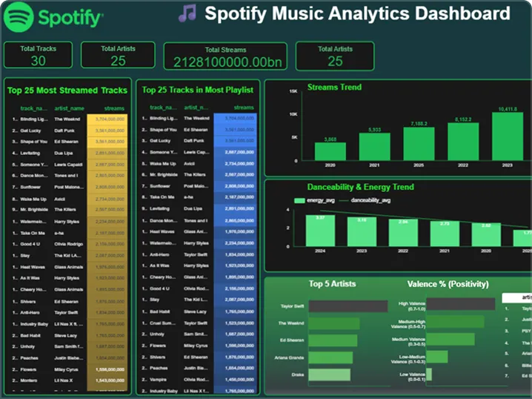Click The Weeknd bar in Top 5 Artists
The width and height of the screenshot is (532, 399).
pyautogui.click(x=334, y=323)
